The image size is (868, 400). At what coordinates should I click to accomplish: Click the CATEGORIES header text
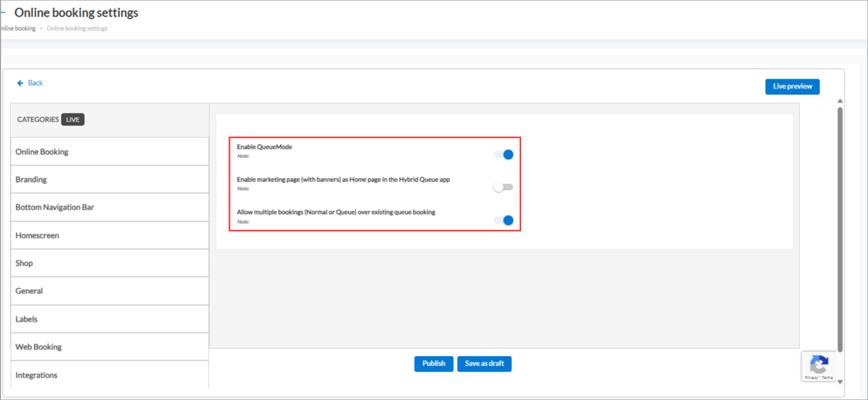[x=38, y=119]
